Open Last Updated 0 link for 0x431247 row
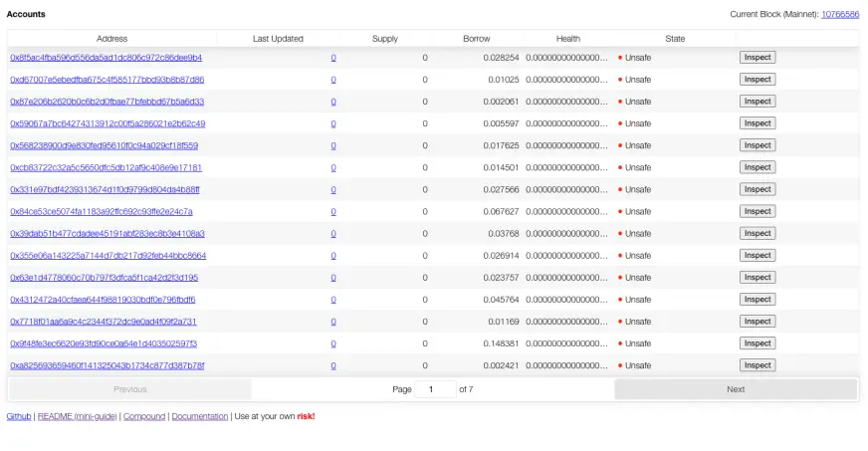 [x=333, y=300]
